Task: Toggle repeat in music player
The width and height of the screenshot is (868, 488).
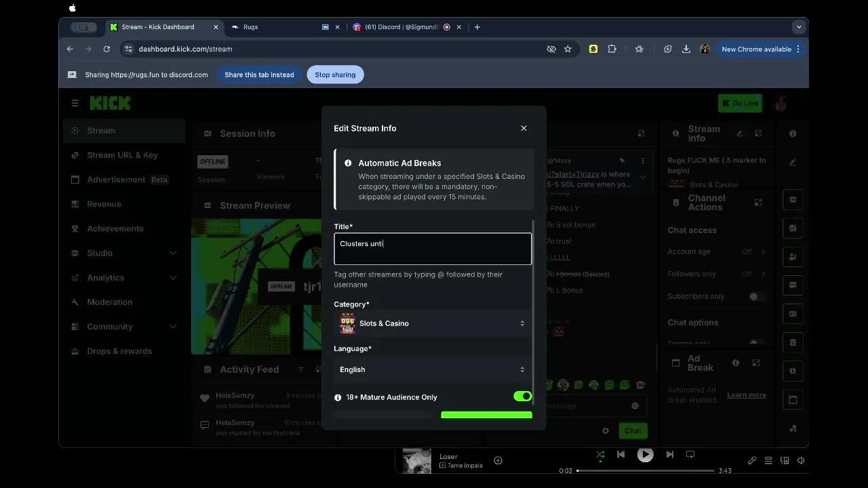Action: (x=690, y=455)
